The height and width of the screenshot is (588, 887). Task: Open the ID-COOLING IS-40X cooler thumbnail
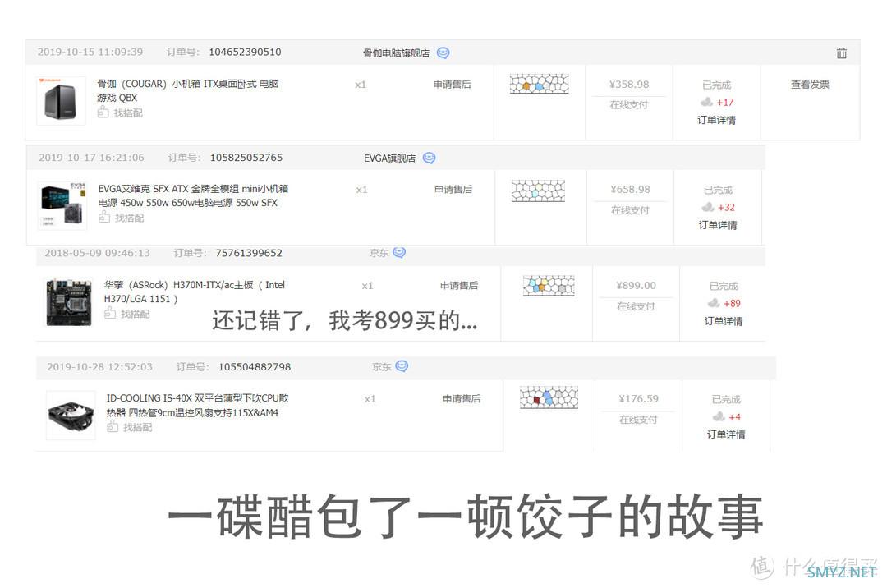coord(71,416)
